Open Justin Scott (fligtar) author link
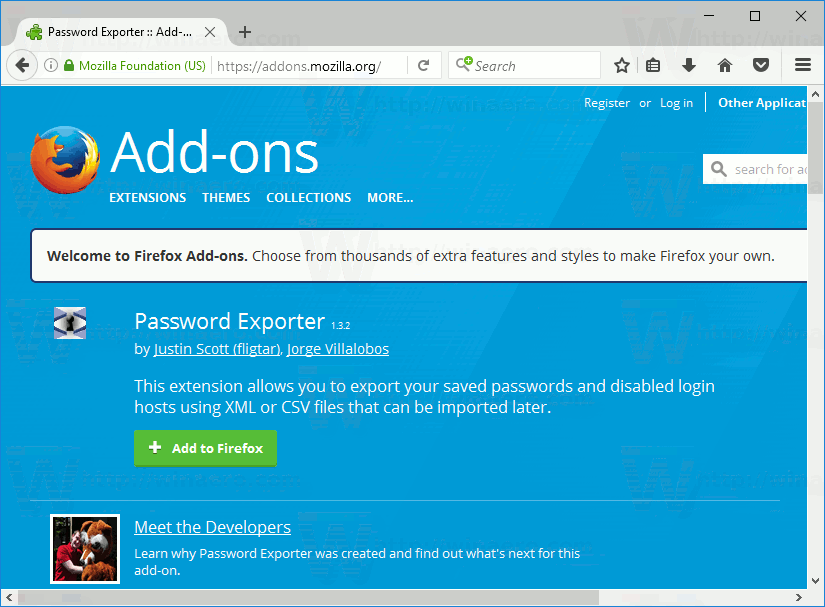825x607 pixels. [x=217, y=349]
